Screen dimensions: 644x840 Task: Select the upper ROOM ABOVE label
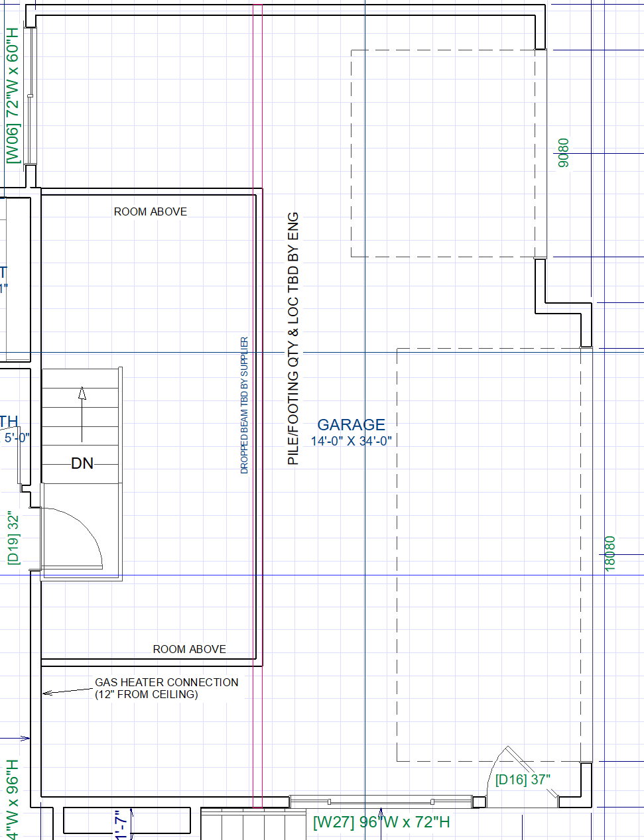(151, 211)
